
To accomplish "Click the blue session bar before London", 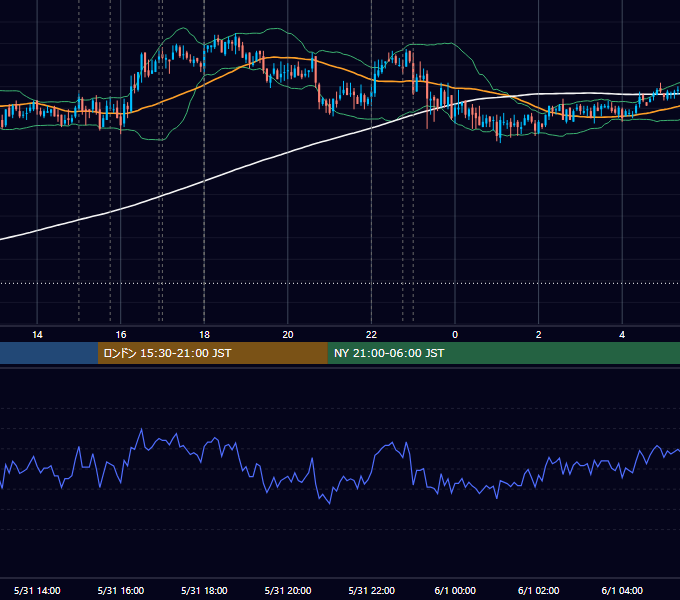I will 49,353.
